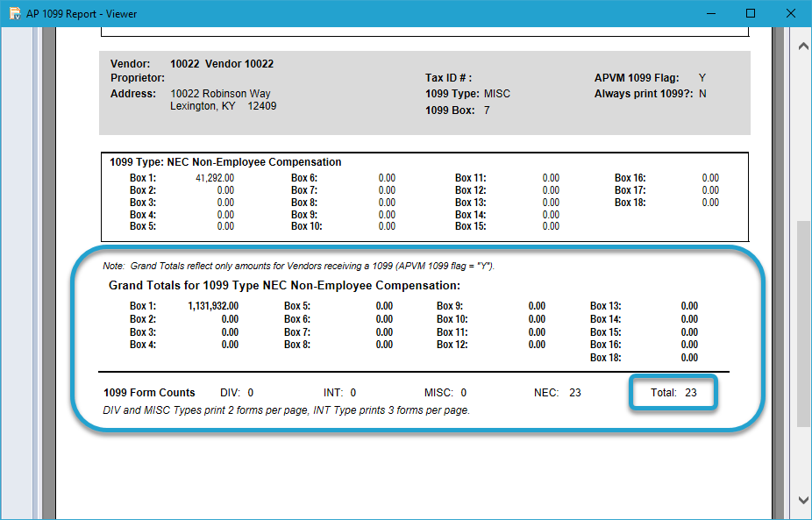Select the vendor name "10022 Vendor 10022"

coord(222,64)
